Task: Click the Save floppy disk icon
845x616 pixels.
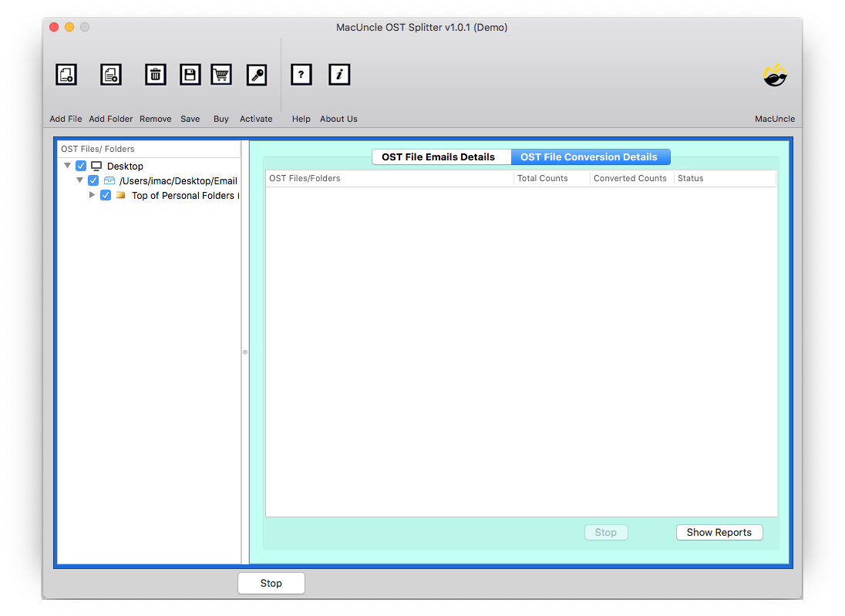Action: tap(190, 75)
